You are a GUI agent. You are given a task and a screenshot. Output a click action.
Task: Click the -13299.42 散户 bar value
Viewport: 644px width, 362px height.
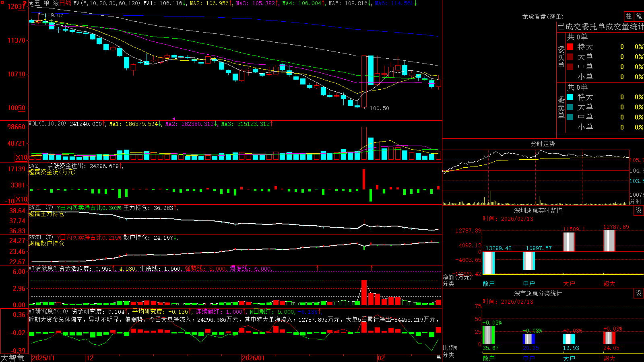pos(497,248)
